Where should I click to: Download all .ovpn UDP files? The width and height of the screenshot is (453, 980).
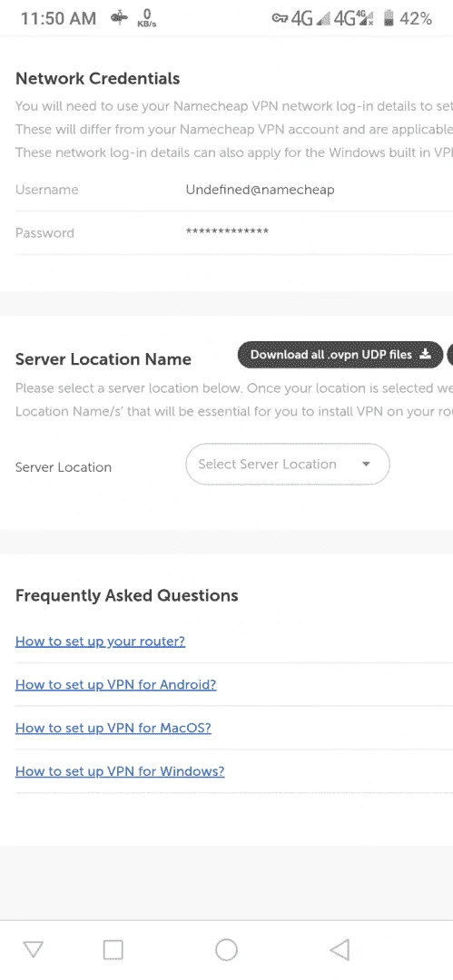click(x=340, y=355)
